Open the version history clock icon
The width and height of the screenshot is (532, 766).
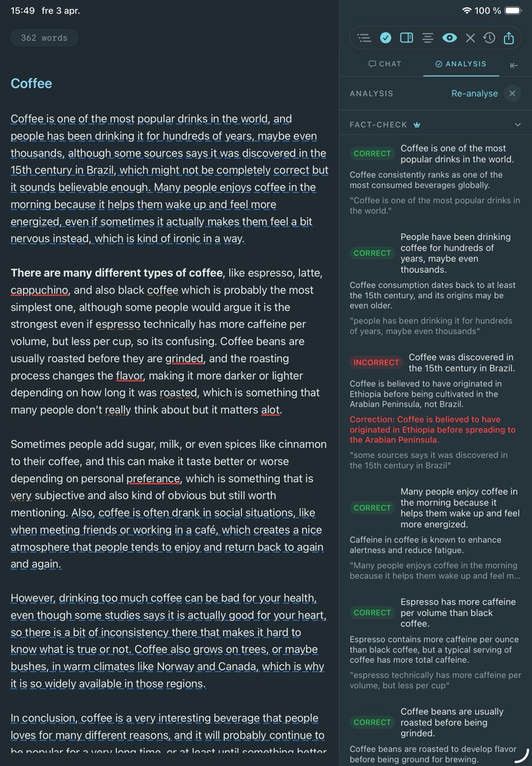point(490,38)
